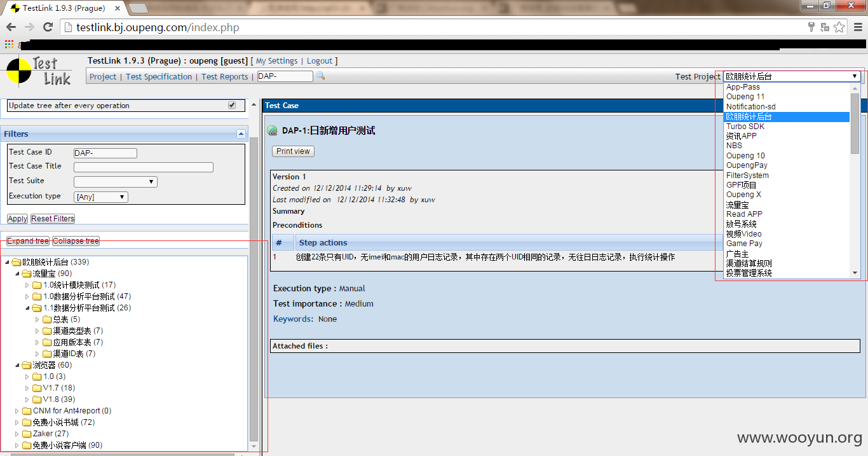Select App-Pass in project list

click(x=787, y=87)
